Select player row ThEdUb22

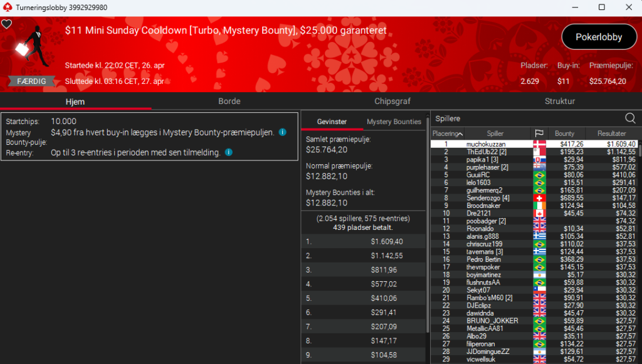(x=495, y=152)
